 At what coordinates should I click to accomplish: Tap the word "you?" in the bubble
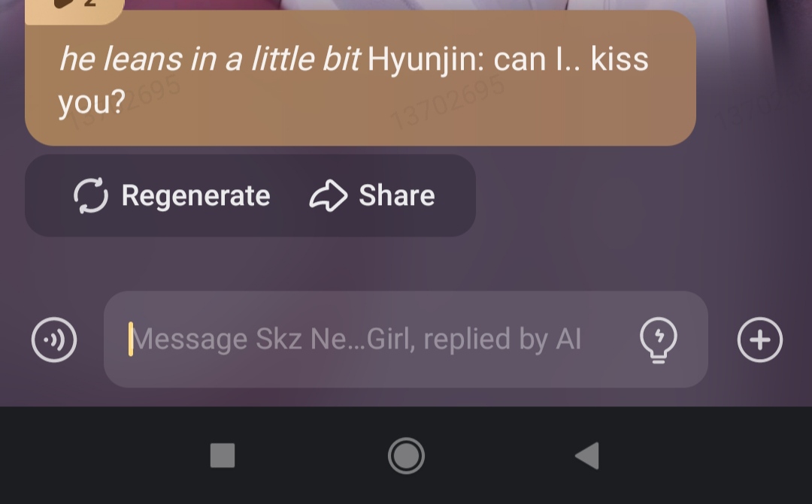[91, 103]
